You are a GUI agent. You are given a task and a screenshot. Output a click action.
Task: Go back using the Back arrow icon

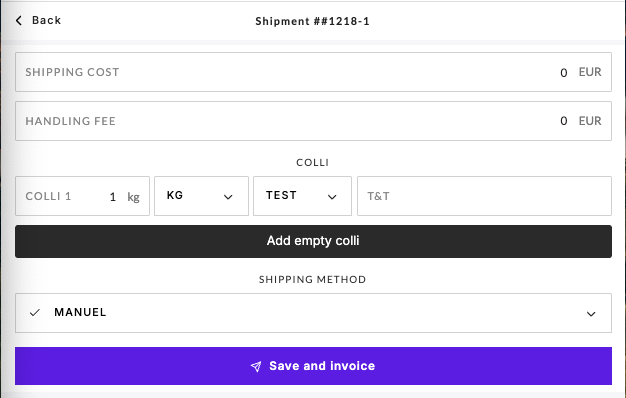point(19,20)
